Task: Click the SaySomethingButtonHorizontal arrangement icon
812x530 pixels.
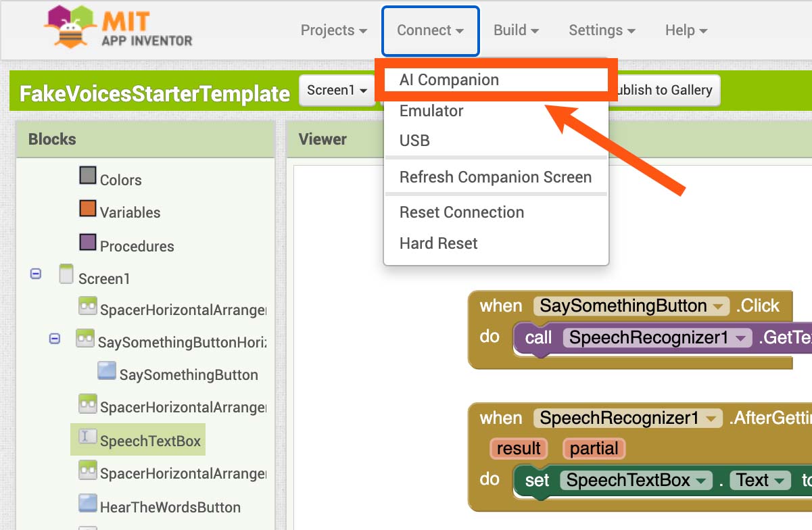Action: pyautogui.click(x=85, y=337)
